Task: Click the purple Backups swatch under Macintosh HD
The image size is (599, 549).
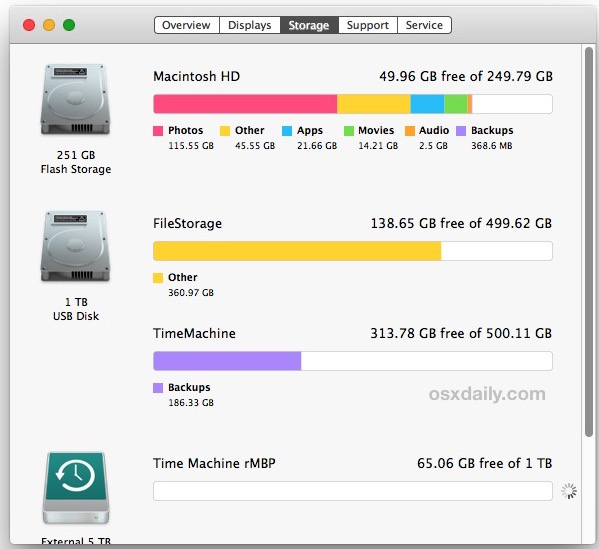Action: [x=461, y=131]
